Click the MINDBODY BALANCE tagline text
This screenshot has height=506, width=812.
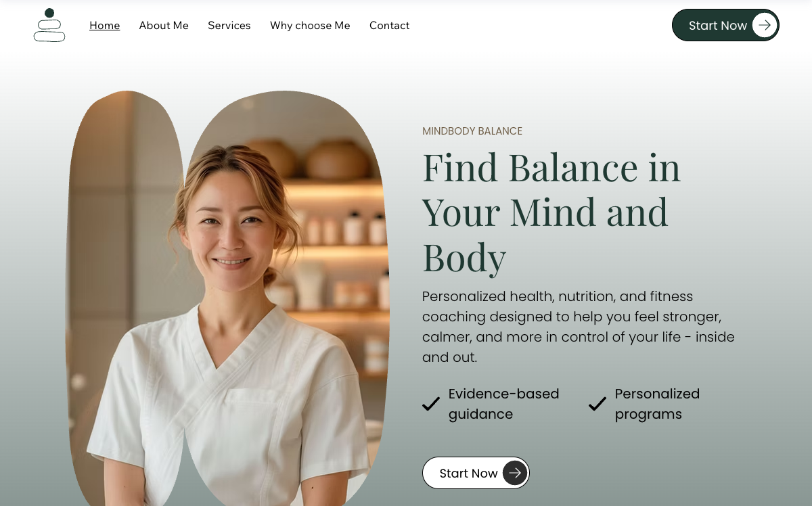click(x=472, y=131)
